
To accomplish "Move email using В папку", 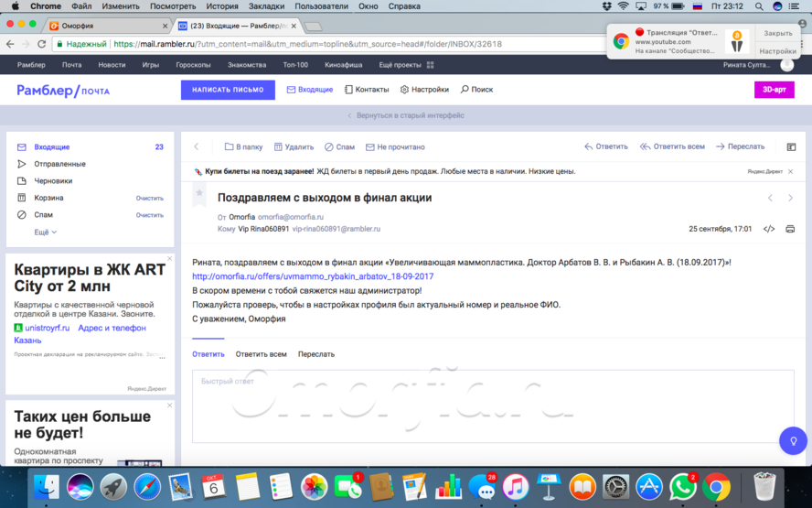I will coord(243,146).
